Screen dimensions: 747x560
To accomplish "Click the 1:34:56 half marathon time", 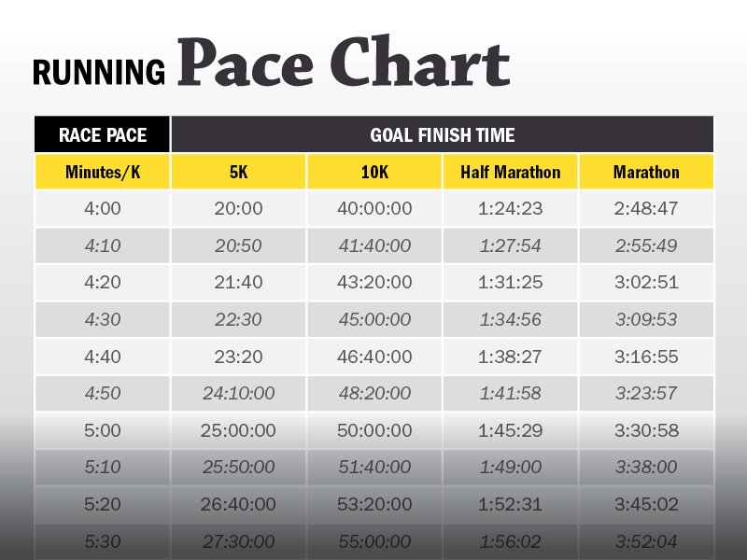I will click(x=510, y=320).
